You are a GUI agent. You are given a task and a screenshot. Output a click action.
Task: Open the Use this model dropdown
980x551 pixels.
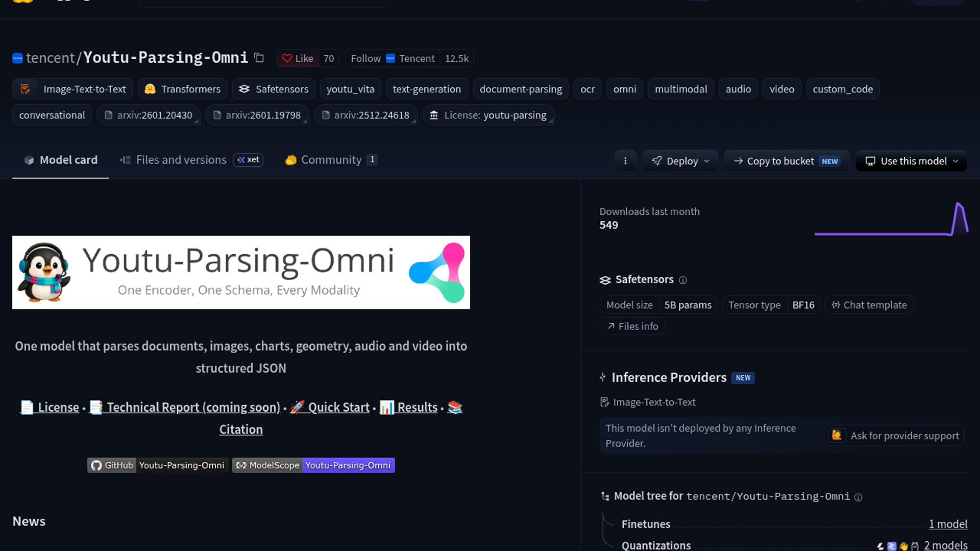[912, 161]
